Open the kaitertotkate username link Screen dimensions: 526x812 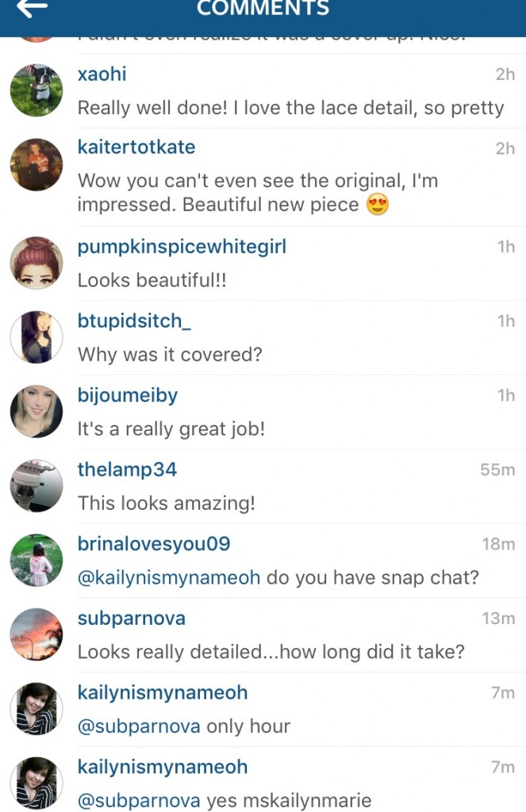136,147
